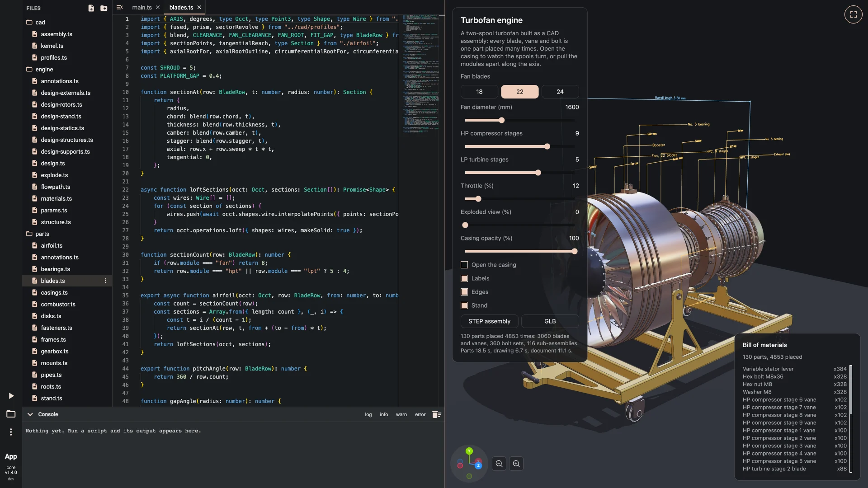Export the GLB model
The image size is (868, 488).
(x=550, y=321)
